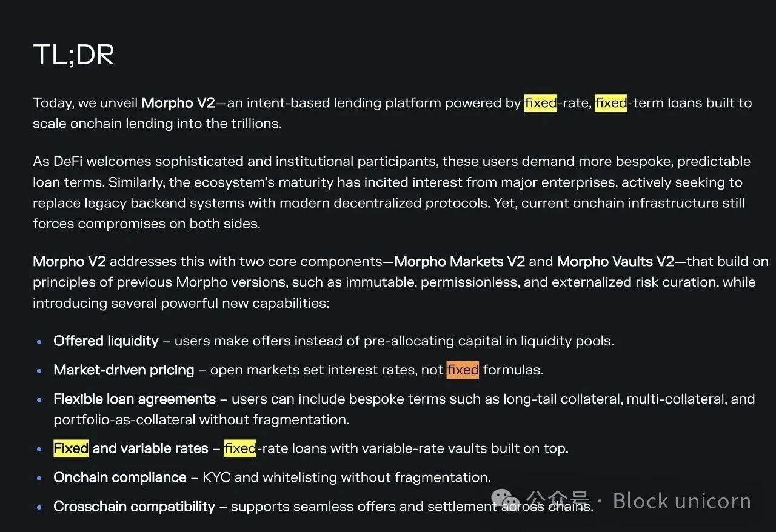The width and height of the screenshot is (776, 532).
Task: Click the bold "Morpho Vaults V2" text
Action: pos(615,261)
